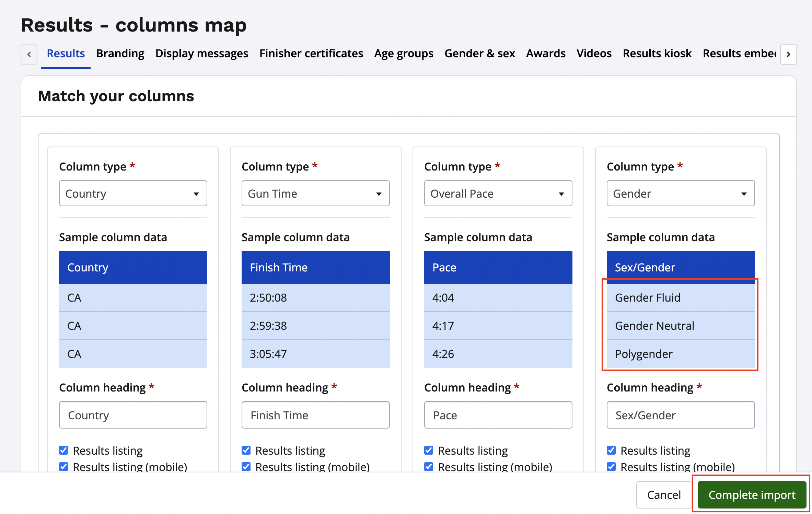This screenshot has height=514, width=812.
Task: Select the Results kiosk tab
Action: (x=657, y=54)
